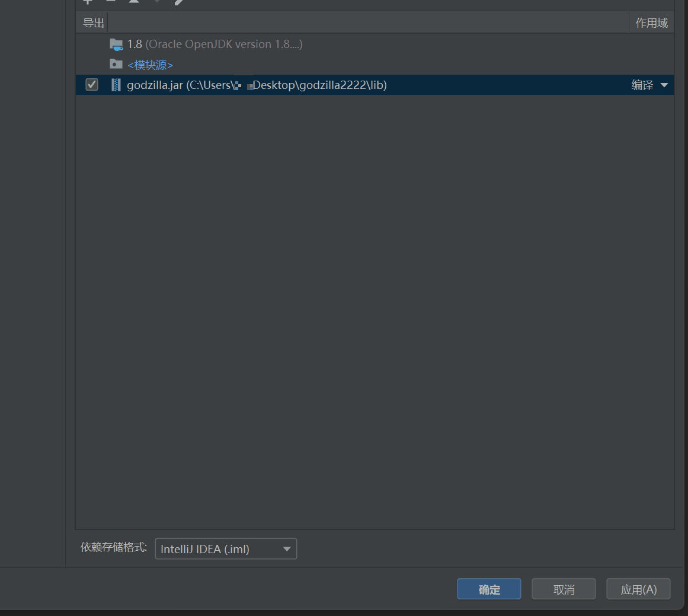
Task: Click the JDK 1.8 folder icon
Action: point(116,44)
